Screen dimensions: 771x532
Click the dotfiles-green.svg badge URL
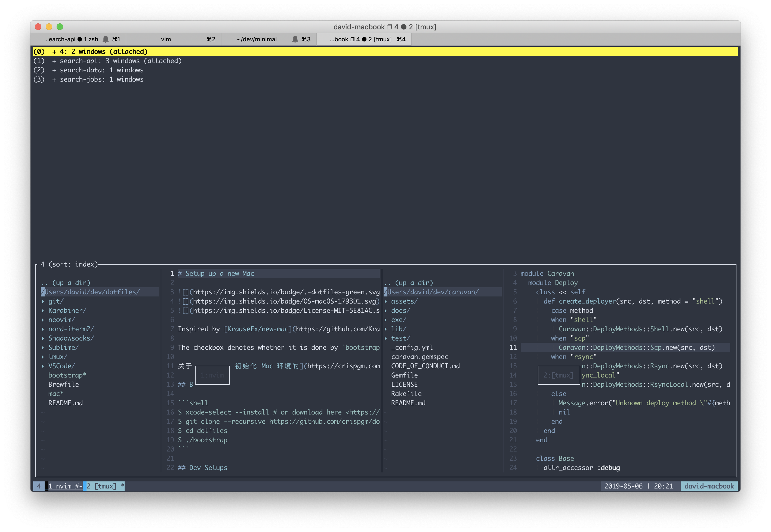(x=287, y=292)
